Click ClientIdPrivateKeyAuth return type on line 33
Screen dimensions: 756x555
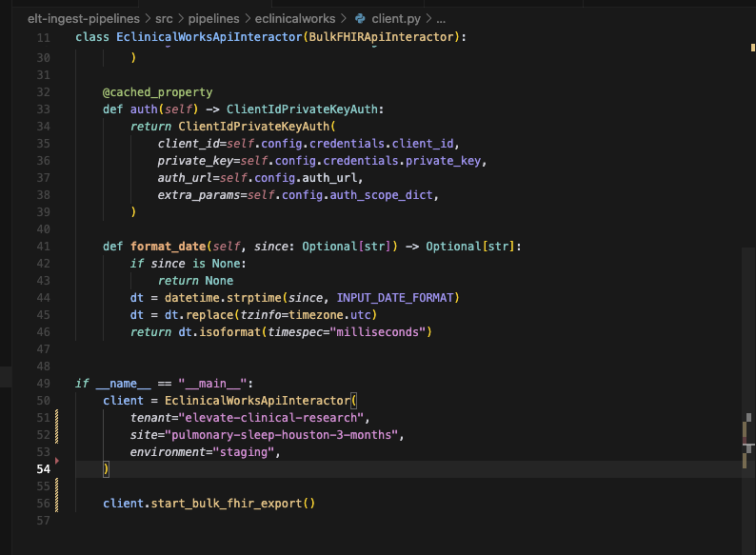coord(302,109)
